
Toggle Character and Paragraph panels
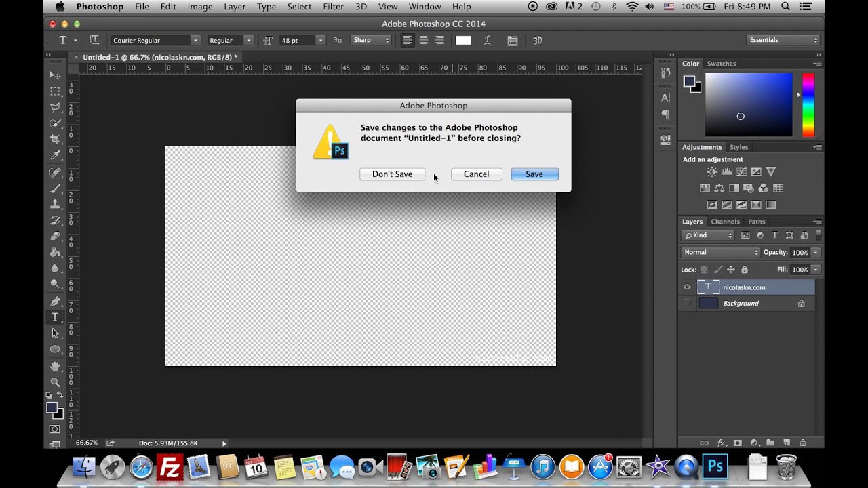(x=513, y=41)
